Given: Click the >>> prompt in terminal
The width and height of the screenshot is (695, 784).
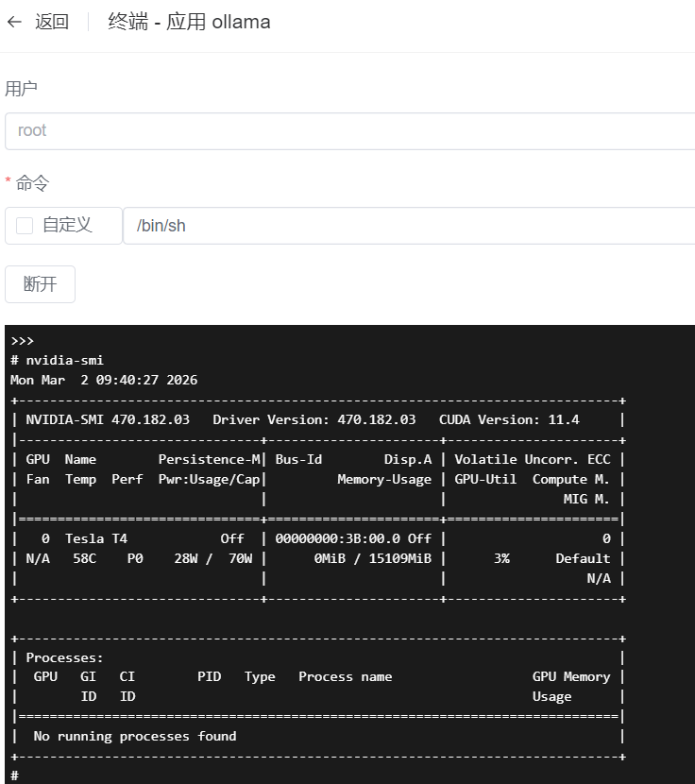Looking at the screenshot, I should 23,341.
